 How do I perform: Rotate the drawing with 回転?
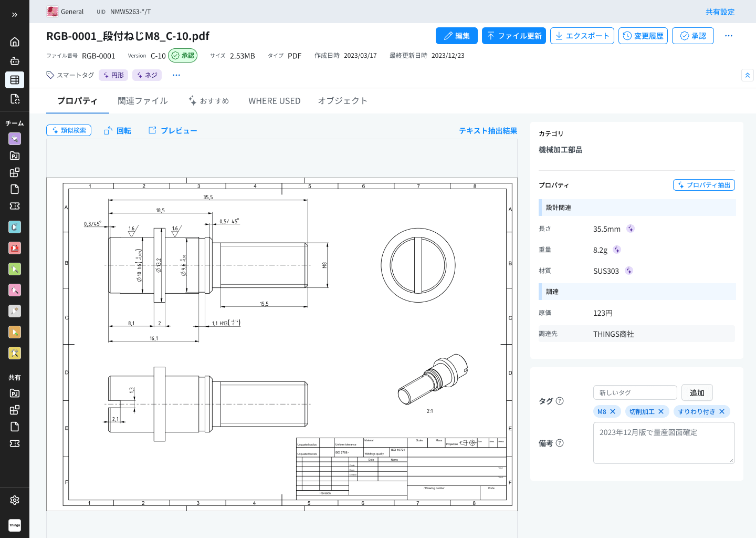click(118, 131)
